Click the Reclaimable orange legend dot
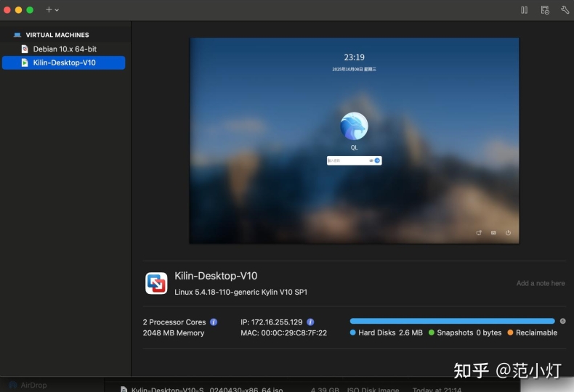 pos(510,332)
